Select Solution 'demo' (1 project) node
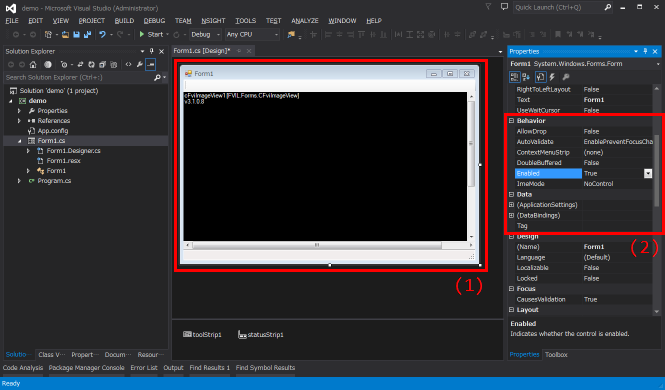Image resolution: width=665 pixels, height=390 pixels. coord(59,91)
